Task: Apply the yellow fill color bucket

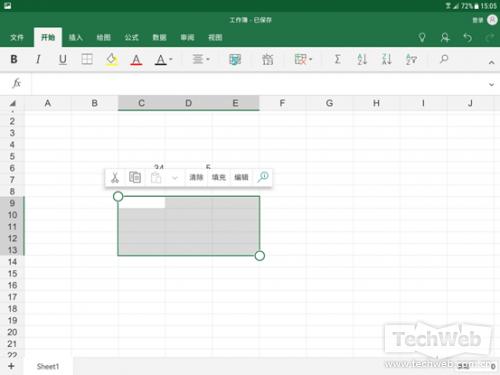Action: [112, 60]
